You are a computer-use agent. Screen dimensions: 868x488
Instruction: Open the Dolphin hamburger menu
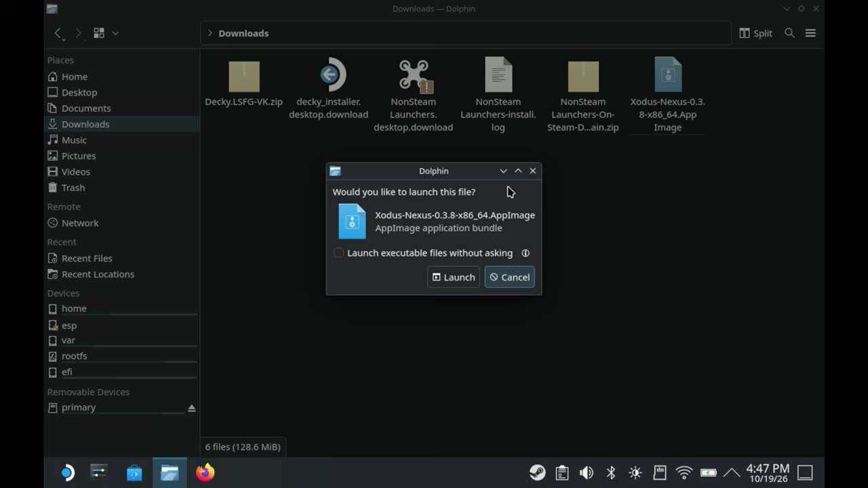(810, 33)
